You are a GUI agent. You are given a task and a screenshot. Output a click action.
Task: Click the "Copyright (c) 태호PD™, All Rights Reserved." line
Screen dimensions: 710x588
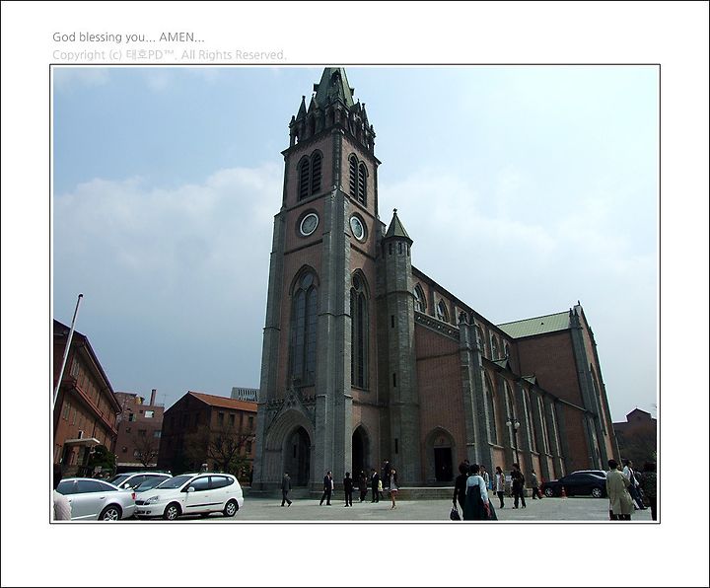pos(170,55)
